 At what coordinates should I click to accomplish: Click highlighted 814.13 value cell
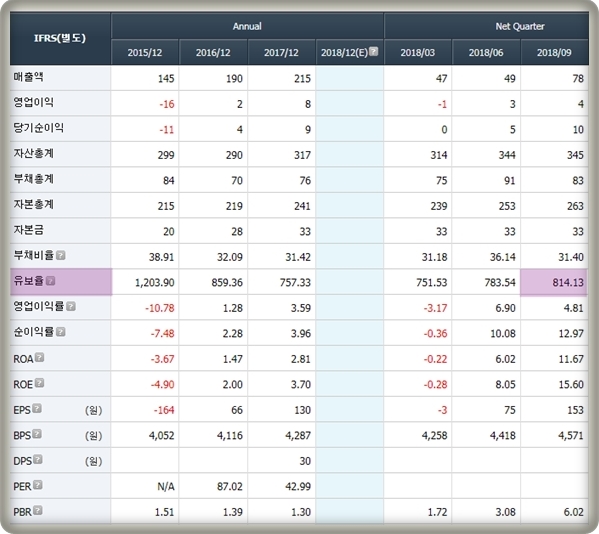coord(554,282)
